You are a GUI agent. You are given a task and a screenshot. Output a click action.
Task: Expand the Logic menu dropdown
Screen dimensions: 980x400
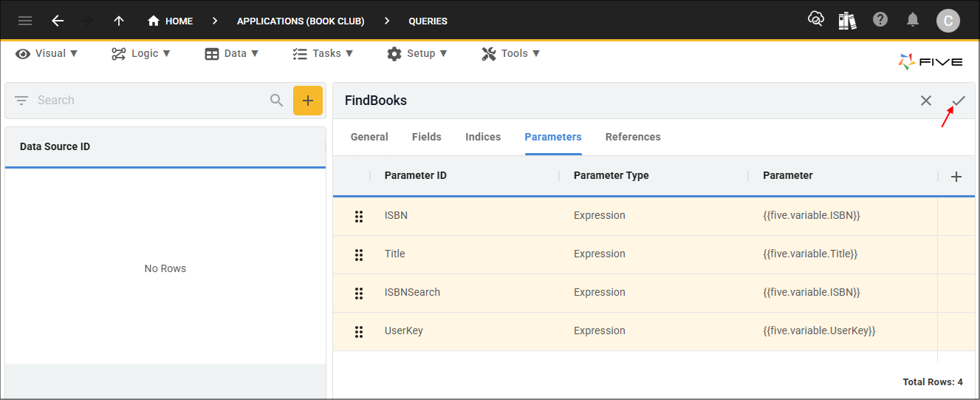141,53
